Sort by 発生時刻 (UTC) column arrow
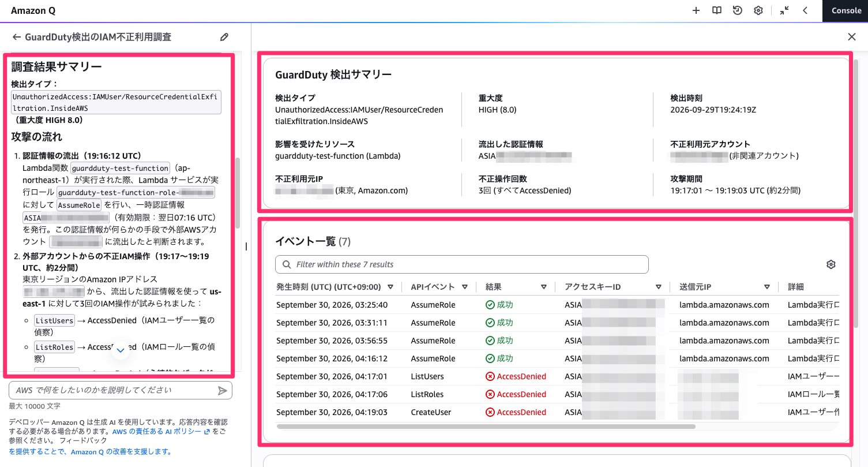Screen dimensions: 868x467 click(x=390, y=287)
